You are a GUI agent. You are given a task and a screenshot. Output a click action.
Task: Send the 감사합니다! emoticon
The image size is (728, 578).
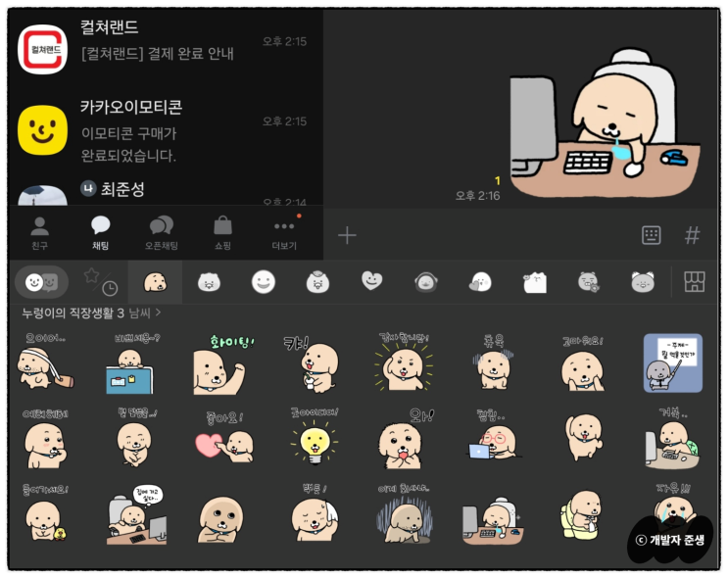pos(403,362)
